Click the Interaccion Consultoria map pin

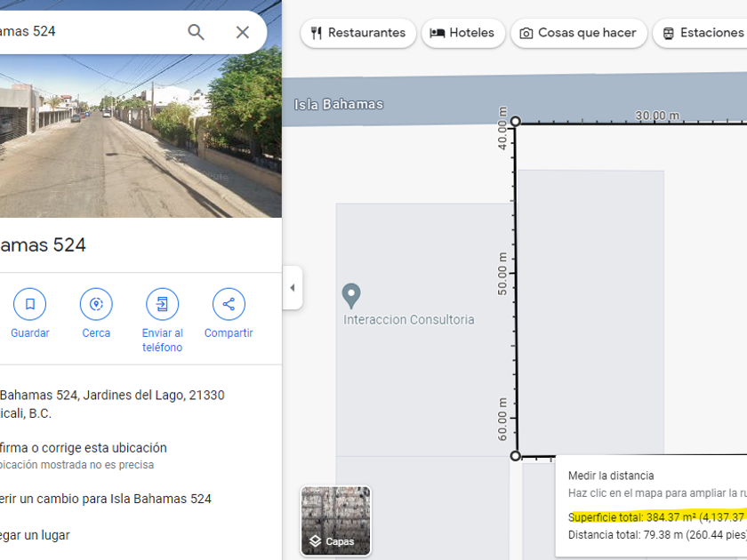(351, 294)
